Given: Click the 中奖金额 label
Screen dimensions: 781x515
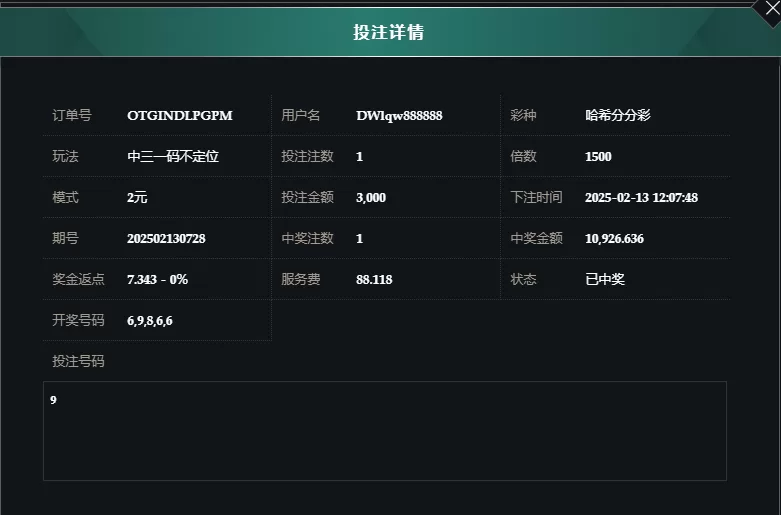Looking at the screenshot, I should 536,239.
